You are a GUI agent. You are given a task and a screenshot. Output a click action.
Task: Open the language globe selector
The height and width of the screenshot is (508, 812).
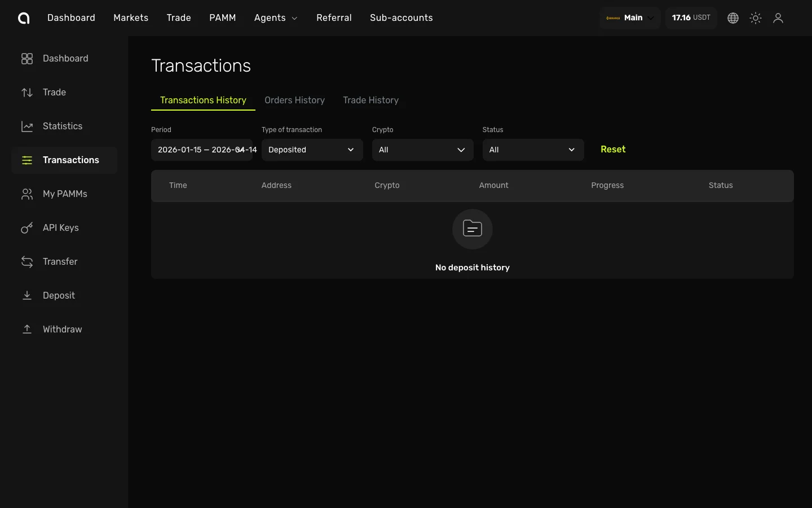click(x=732, y=17)
